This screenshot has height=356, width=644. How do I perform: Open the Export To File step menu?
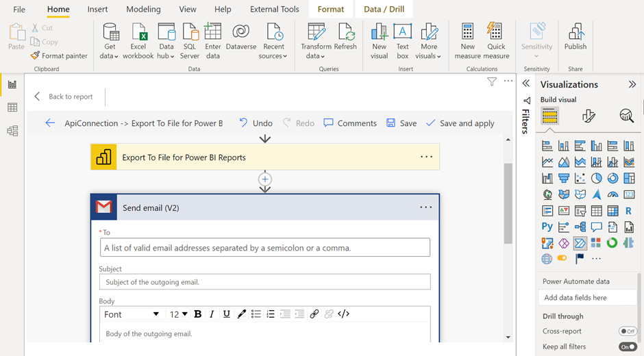[x=426, y=157]
